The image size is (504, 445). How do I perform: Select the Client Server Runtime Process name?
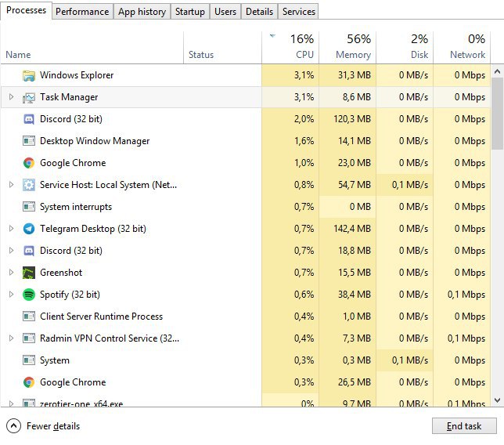coord(101,317)
